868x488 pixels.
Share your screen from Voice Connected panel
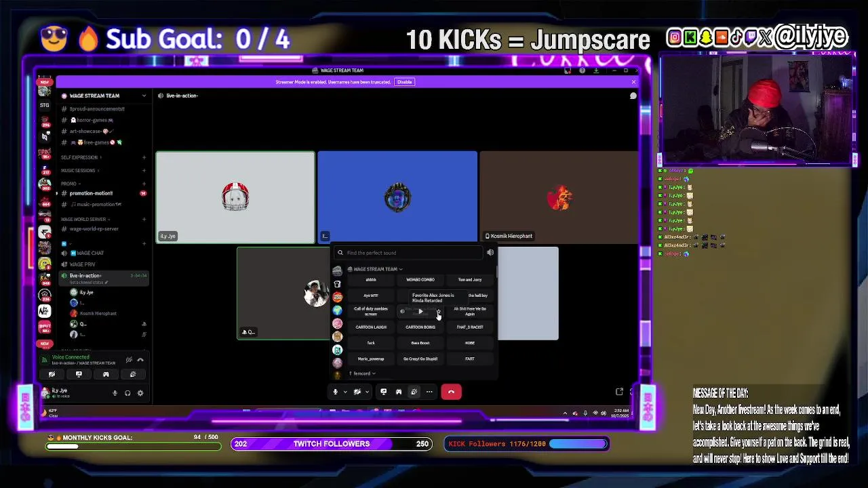pyautogui.click(x=79, y=374)
